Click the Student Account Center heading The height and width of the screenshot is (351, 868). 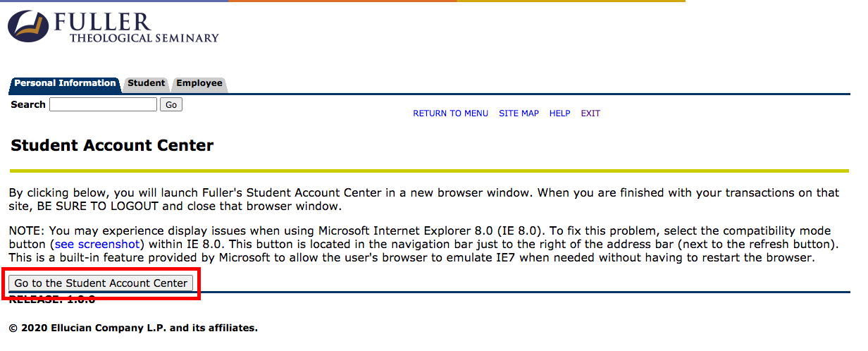tap(112, 146)
